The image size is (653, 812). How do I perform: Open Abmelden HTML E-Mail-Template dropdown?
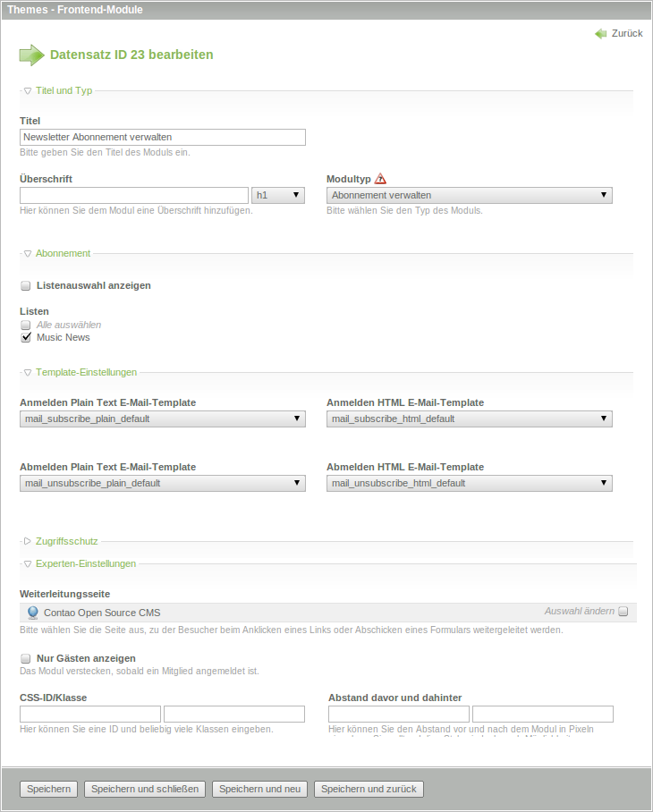click(470, 483)
